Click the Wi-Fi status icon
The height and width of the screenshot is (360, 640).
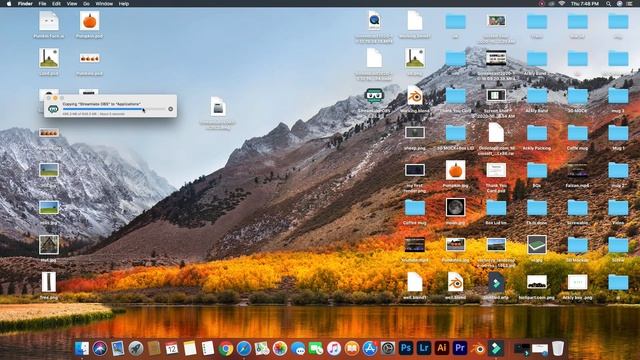[562, 4]
